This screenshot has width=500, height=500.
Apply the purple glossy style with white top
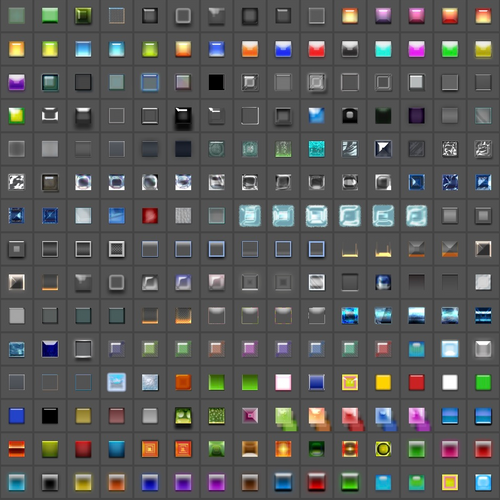[16, 82]
